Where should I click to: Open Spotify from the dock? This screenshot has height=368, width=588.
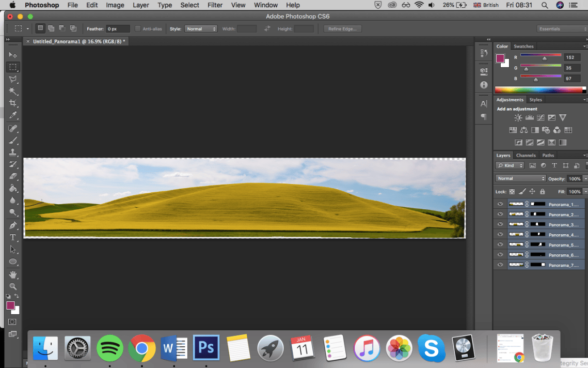click(109, 348)
